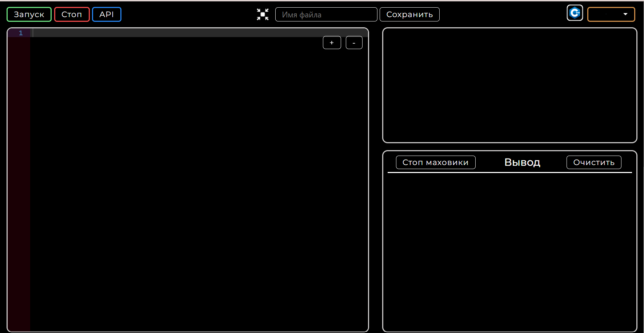The image size is (644, 333).
Task: Open the orange language selector dropdown
Action: coord(611,14)
